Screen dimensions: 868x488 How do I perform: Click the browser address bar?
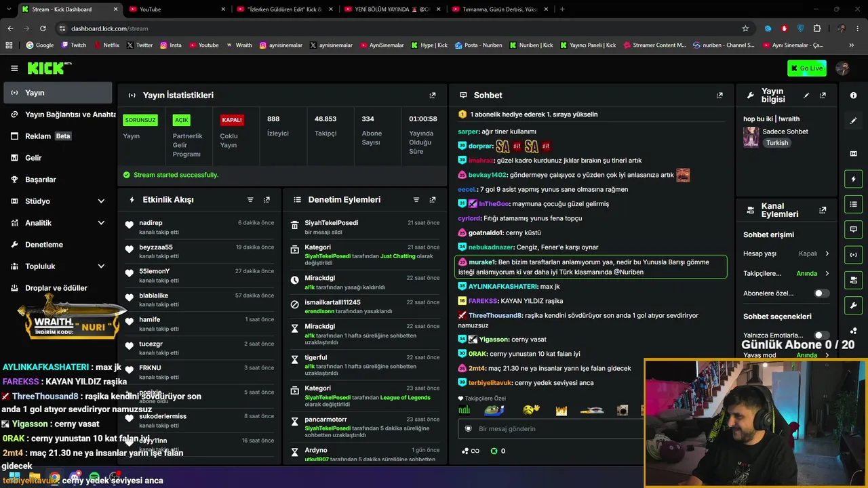tap(400, 28)
